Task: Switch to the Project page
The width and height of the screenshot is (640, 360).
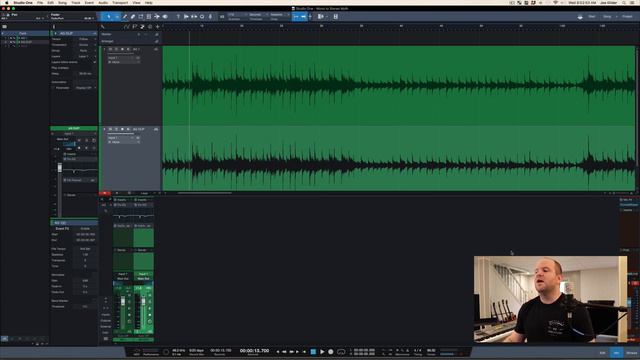Action: [x=627, y=17]
